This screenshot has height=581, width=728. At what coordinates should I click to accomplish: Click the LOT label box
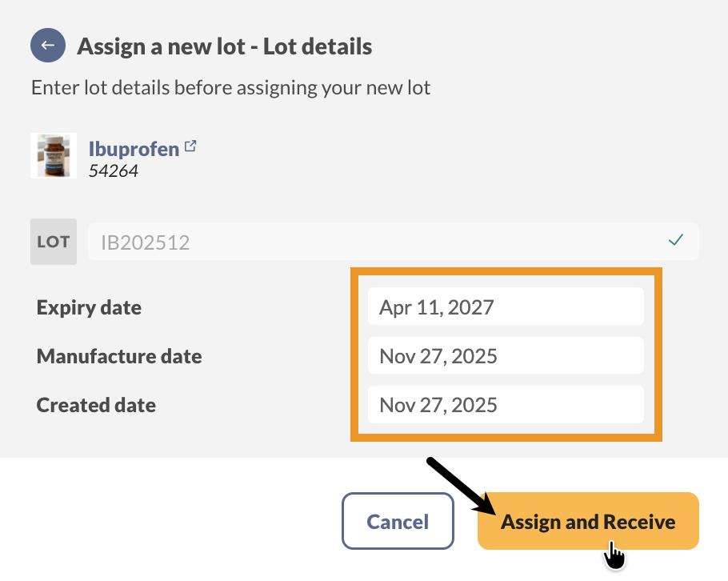[53, 241]
